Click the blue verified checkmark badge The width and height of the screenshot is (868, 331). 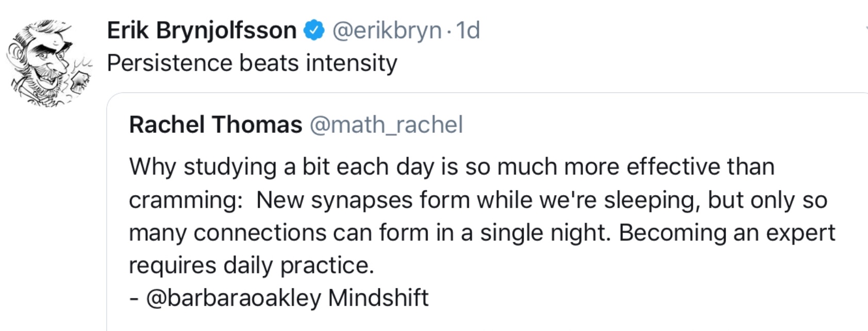pos(313,30)
